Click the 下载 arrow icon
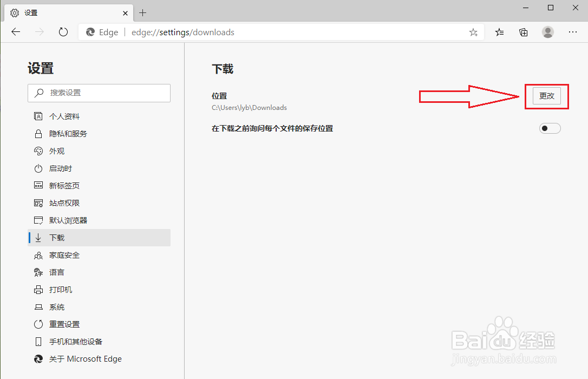This screenshot has width=588, height=379. coord(38,238)
